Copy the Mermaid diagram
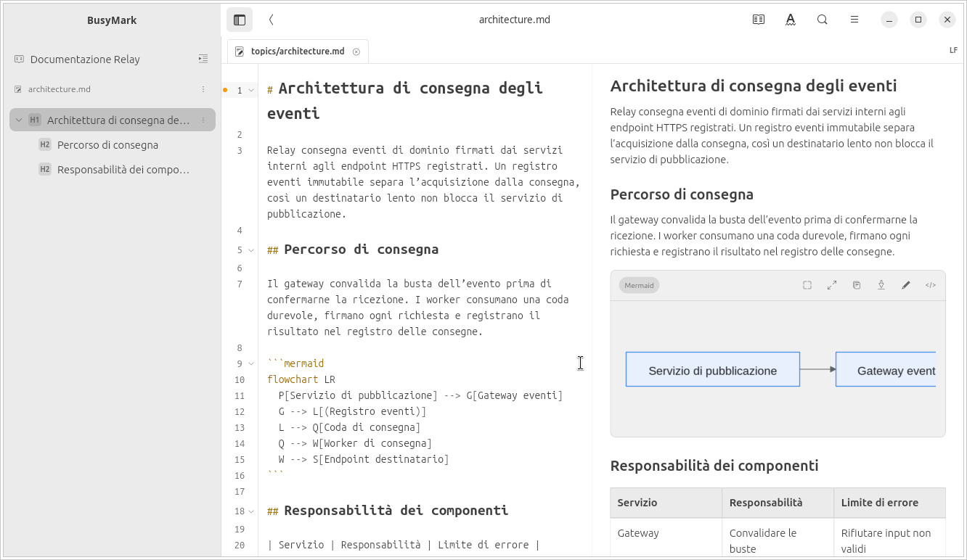 click(x=857, y=285)
